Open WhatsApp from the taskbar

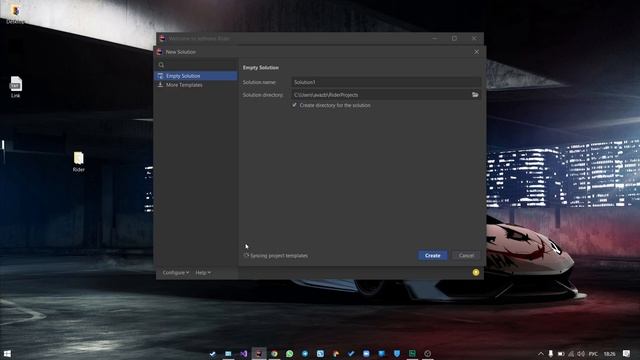pos(290,353)
